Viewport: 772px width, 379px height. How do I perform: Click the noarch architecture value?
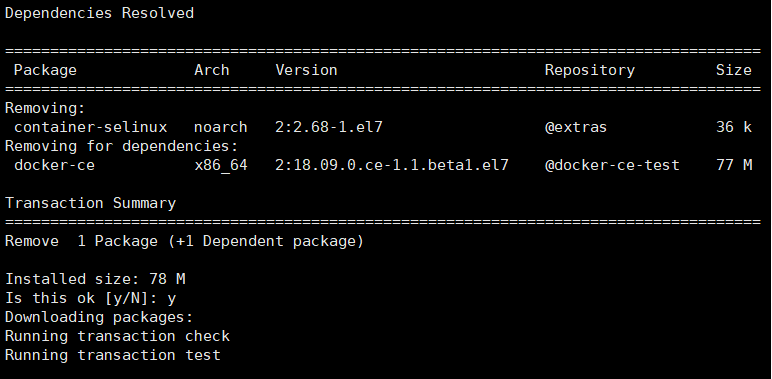(221, 127)
